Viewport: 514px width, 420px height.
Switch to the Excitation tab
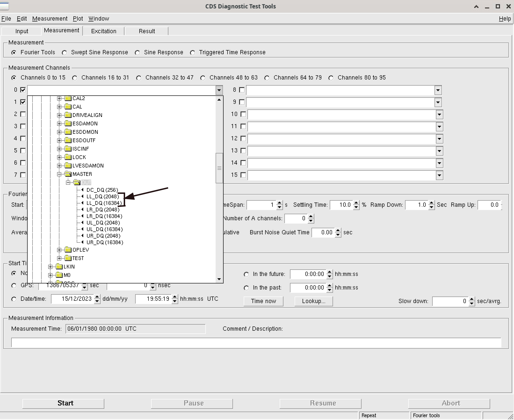click(104, 31)
